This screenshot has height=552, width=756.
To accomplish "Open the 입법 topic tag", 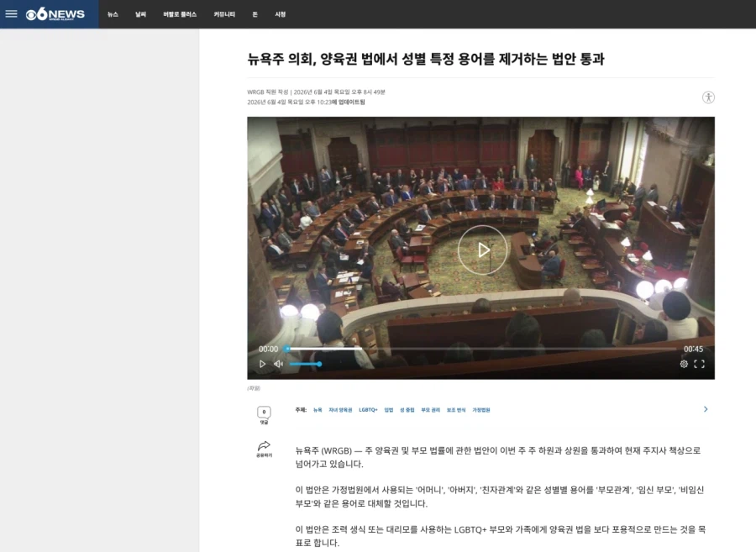I will 389,410.
